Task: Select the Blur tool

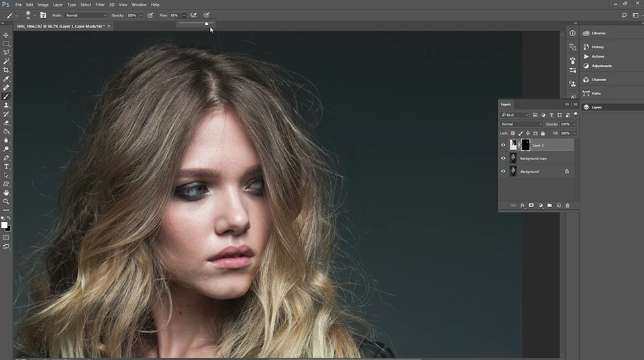Action: point(6,140)
